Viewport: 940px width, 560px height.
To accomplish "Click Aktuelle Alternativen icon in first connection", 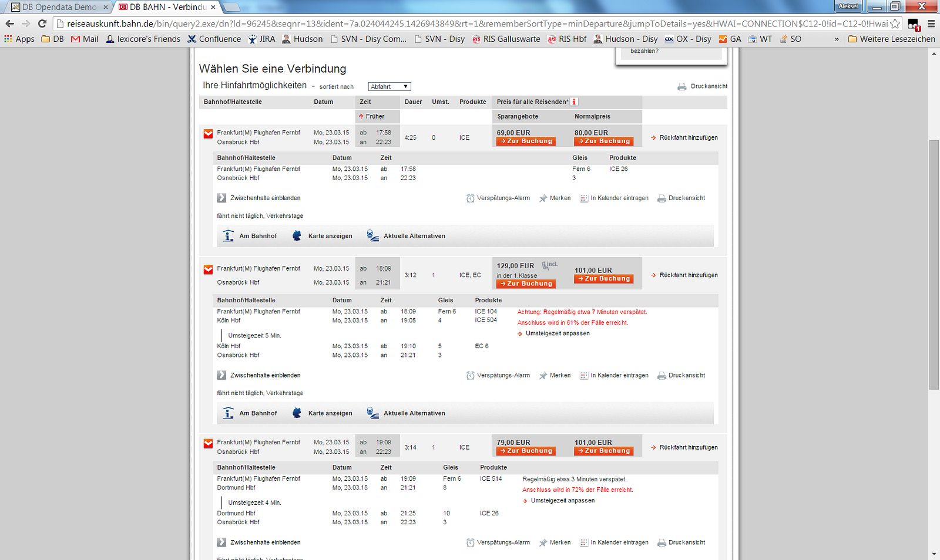I will [x=372, y=235].
